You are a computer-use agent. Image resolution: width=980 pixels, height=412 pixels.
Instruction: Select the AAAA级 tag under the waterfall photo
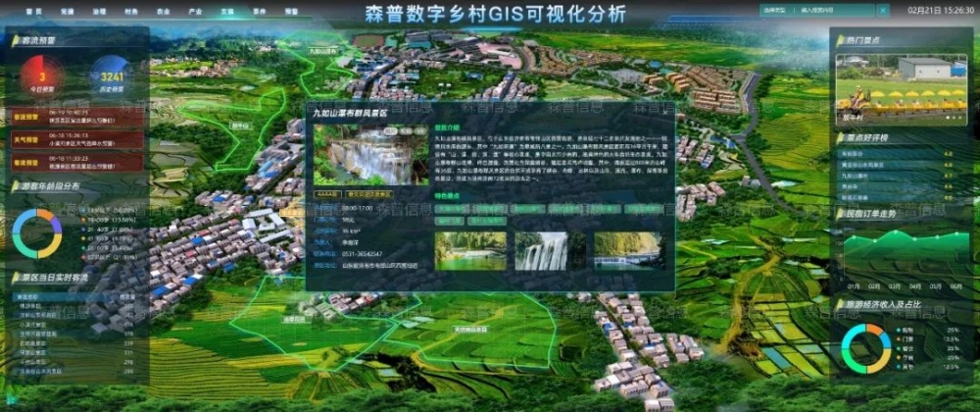[324, 194]
